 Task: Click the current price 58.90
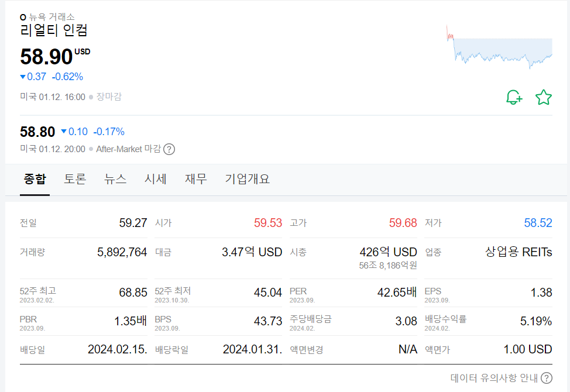pyautogui.click(x=47, y=57)
